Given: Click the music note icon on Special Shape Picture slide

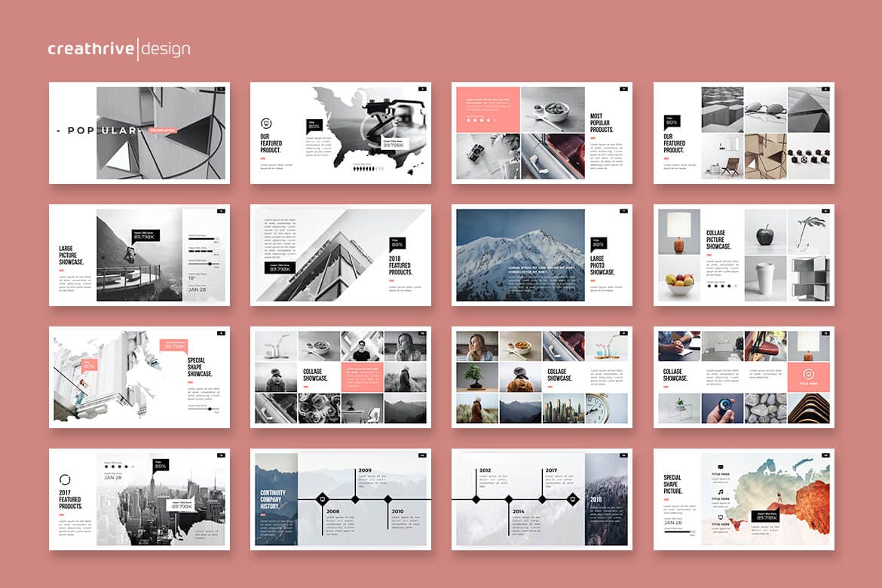Looking at the screenshot, I should tap(719, 490).
